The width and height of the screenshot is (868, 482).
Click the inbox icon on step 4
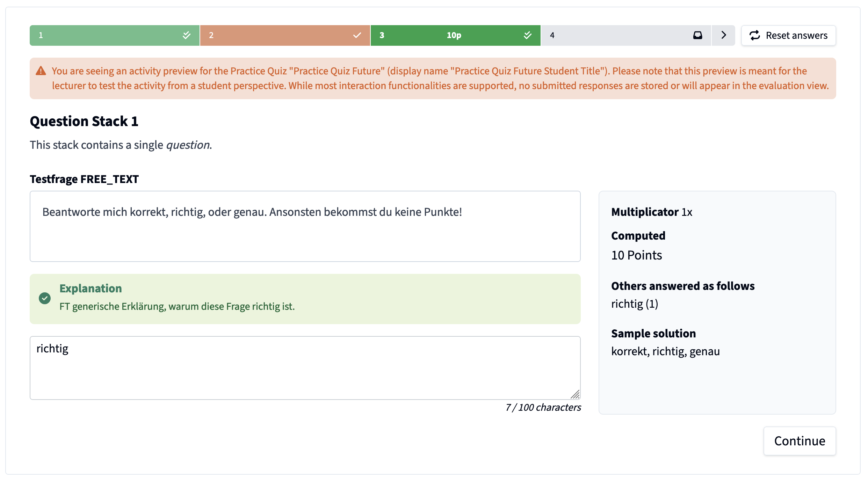[x=697, y=35]
